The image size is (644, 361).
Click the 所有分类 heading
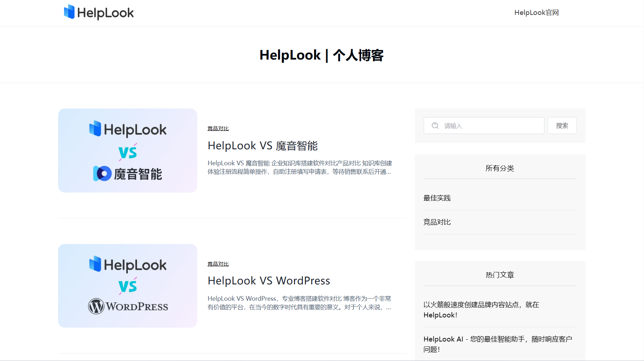coord(500,168)
